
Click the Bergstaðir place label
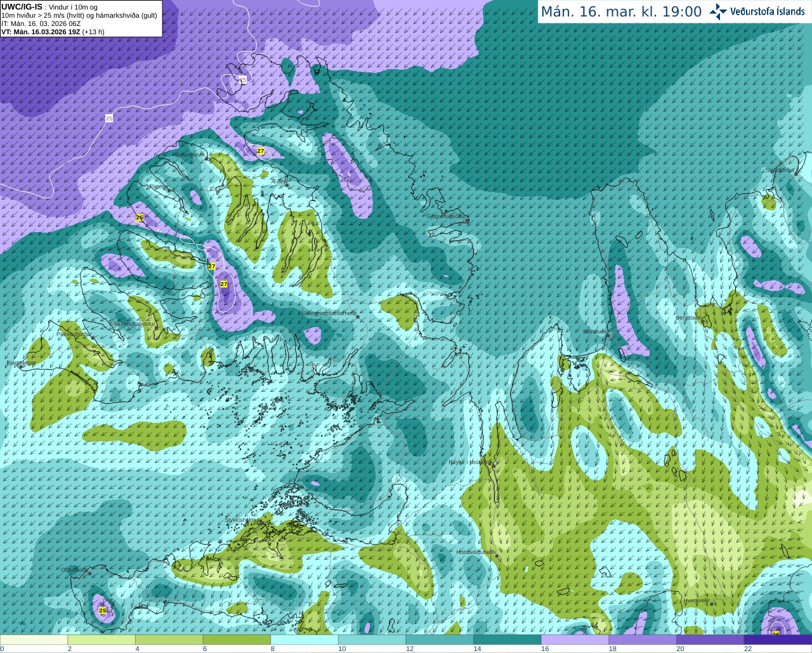pyautogui.click(x=688, y=318)
